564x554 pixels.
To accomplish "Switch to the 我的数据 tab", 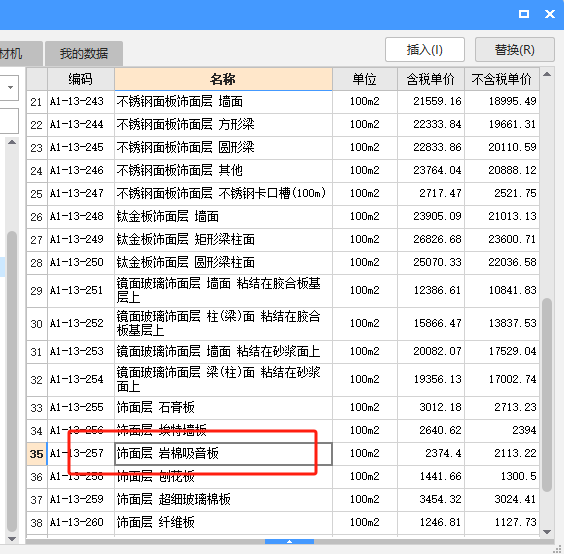I will (84, 54).
